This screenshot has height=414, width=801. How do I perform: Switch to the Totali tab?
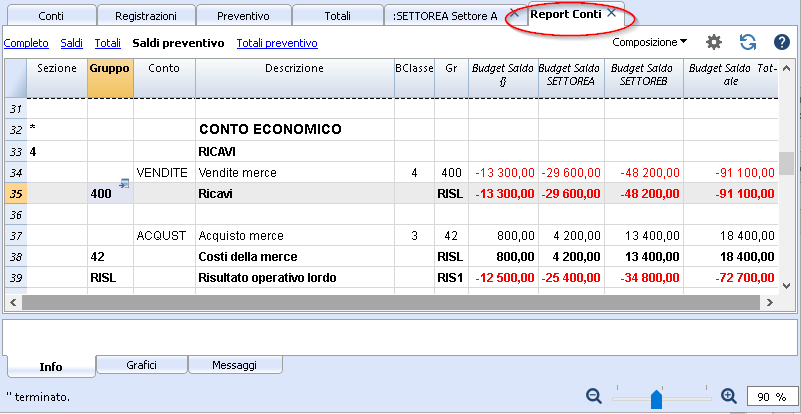[338, 16]
